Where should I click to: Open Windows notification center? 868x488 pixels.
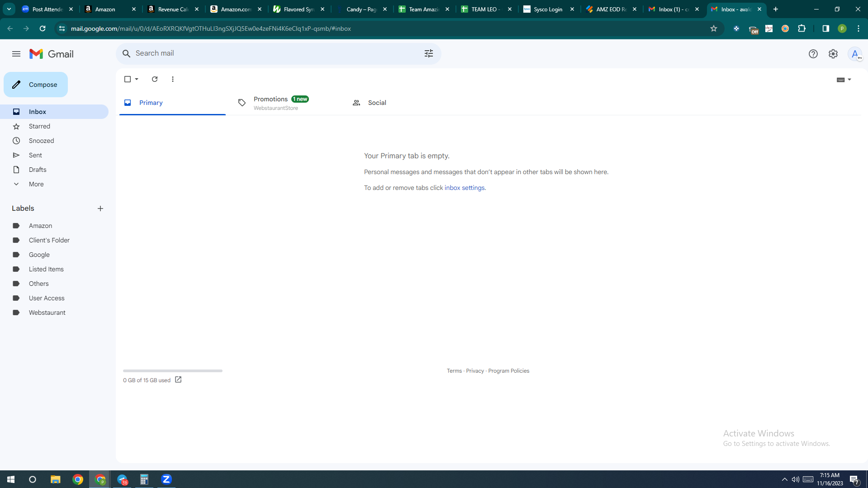[x=854, y=479]
